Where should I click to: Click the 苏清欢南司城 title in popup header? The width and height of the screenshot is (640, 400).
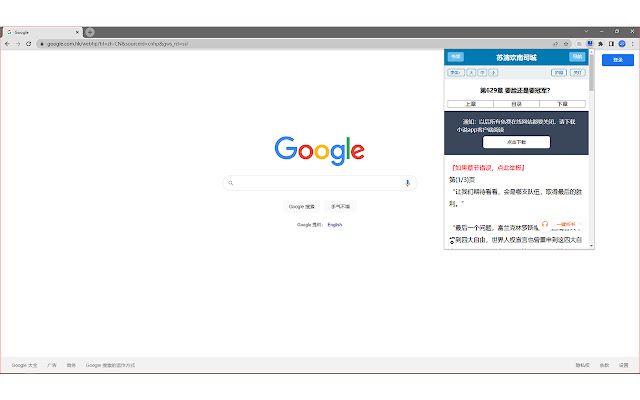516,58
